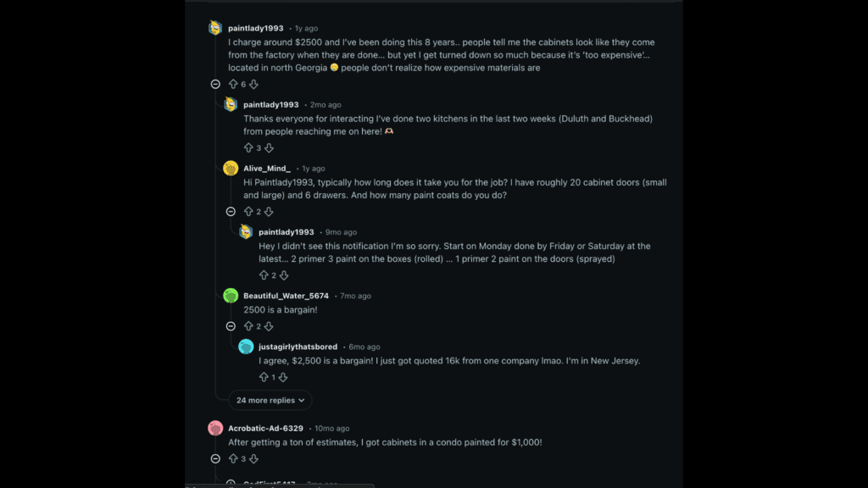The width and height of the screenshot is (868, 488).
Task: Collapse paintlady1993's top comment thread
Action: coord(214,84)
